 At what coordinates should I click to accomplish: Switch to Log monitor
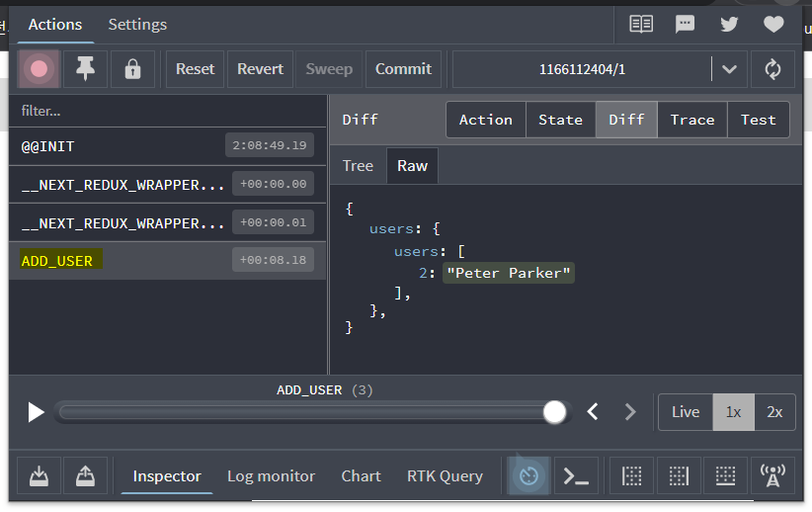(x=271, y=475)
